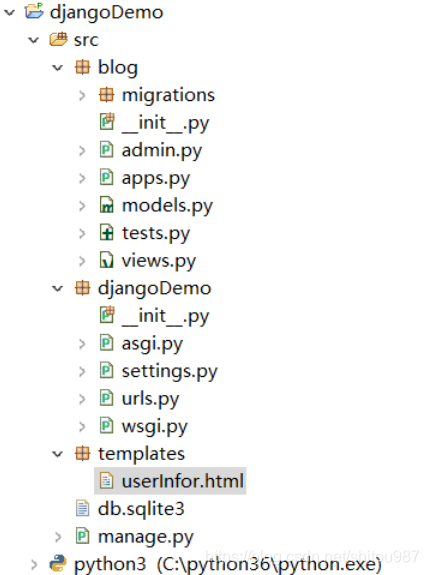This screenshot has height=575, width=429.
Task: Select the views.py label
Action: (159, 261)
